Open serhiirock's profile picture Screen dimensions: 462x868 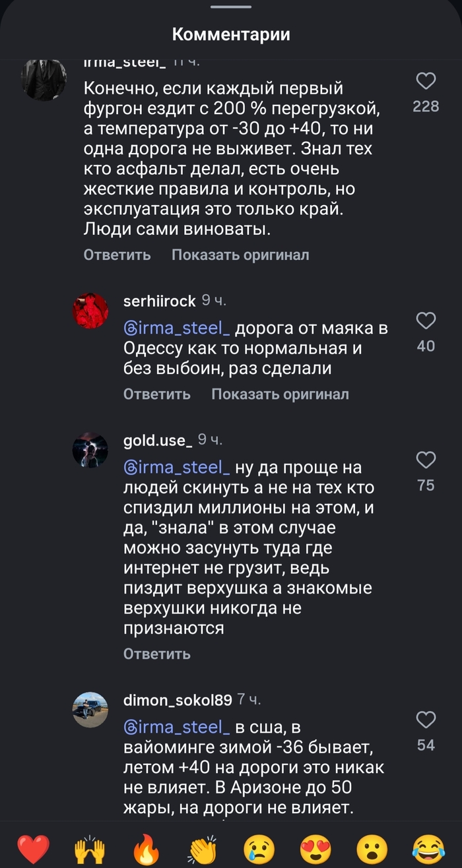[90, 310]
